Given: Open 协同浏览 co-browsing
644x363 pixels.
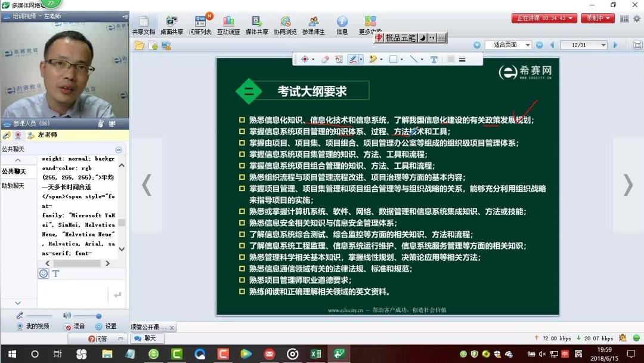Looking at the screenshot, I should point(285,24).
